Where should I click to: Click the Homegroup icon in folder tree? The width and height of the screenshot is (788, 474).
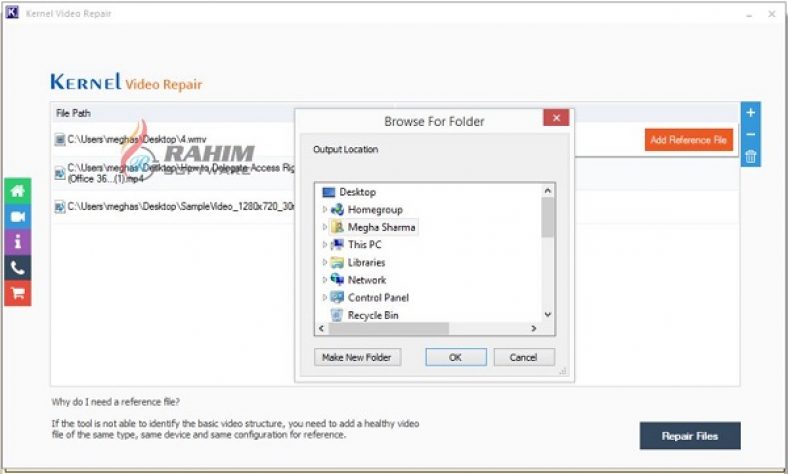[x=337, y=210]
